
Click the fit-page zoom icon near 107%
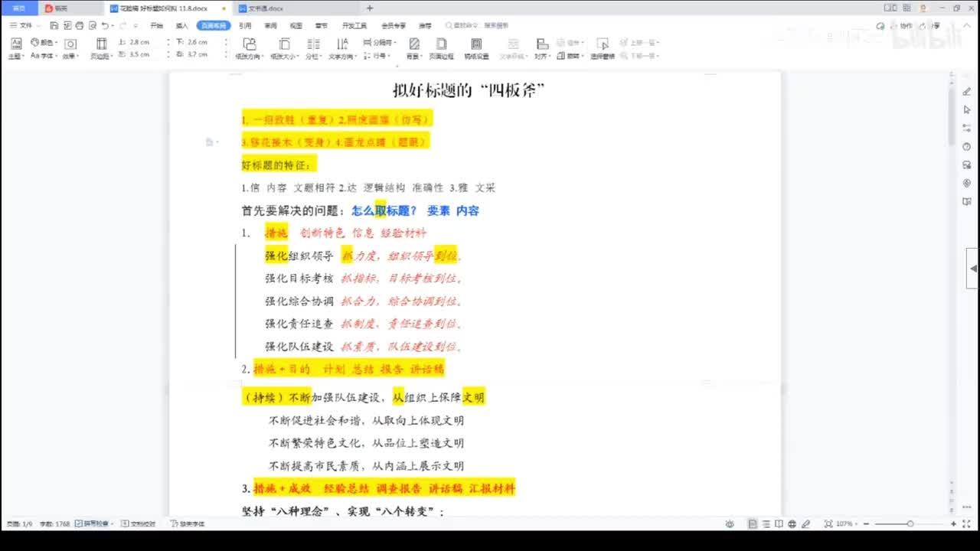click(828, 523)
